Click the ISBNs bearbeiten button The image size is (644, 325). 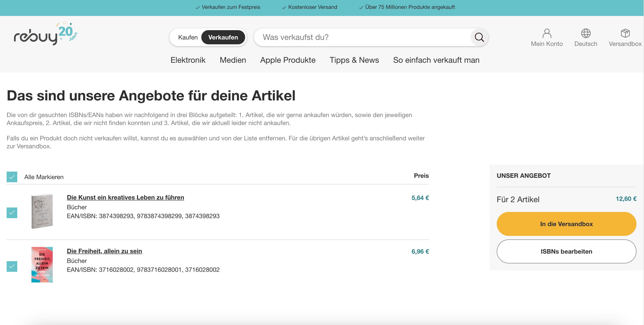pyautogui.click(x=566, y=251)
